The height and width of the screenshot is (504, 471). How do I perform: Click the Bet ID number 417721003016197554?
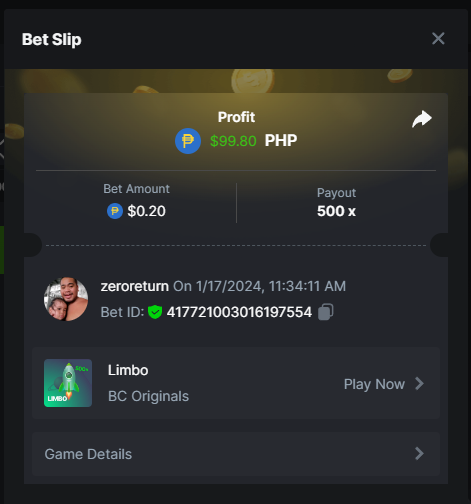[x=239, y=312]
